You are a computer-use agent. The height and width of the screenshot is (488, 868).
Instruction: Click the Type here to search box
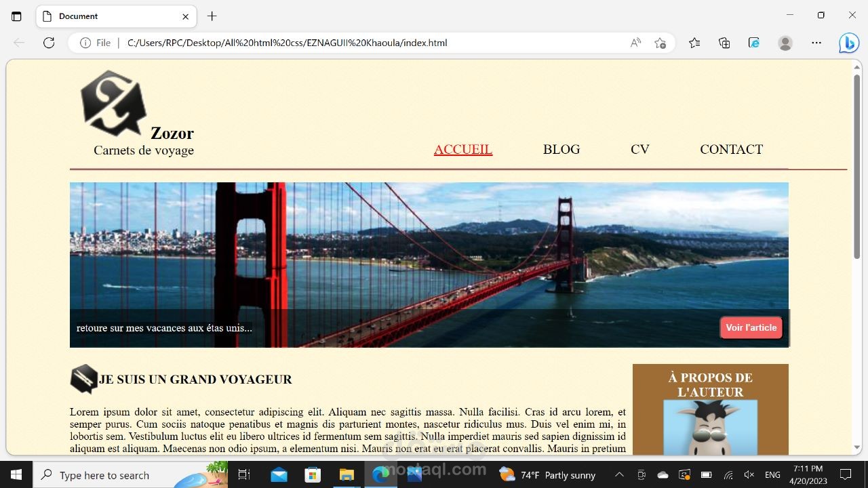coord(132,474)
